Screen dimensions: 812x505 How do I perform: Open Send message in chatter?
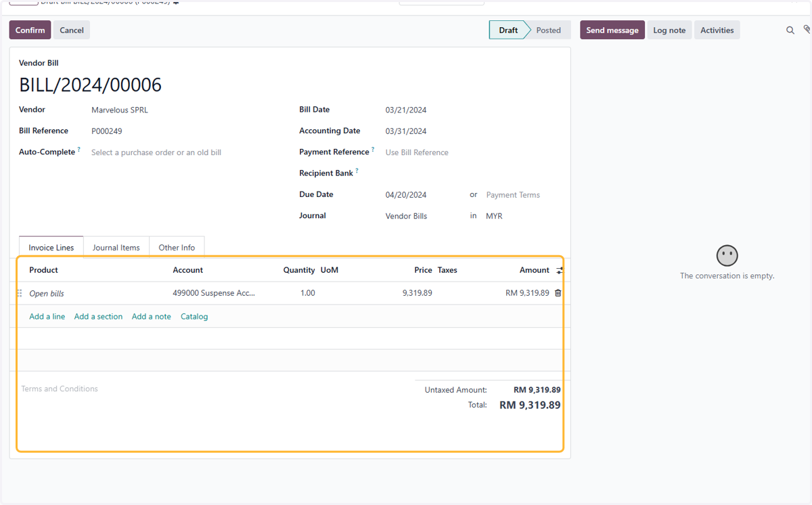(x=612, y=30)
